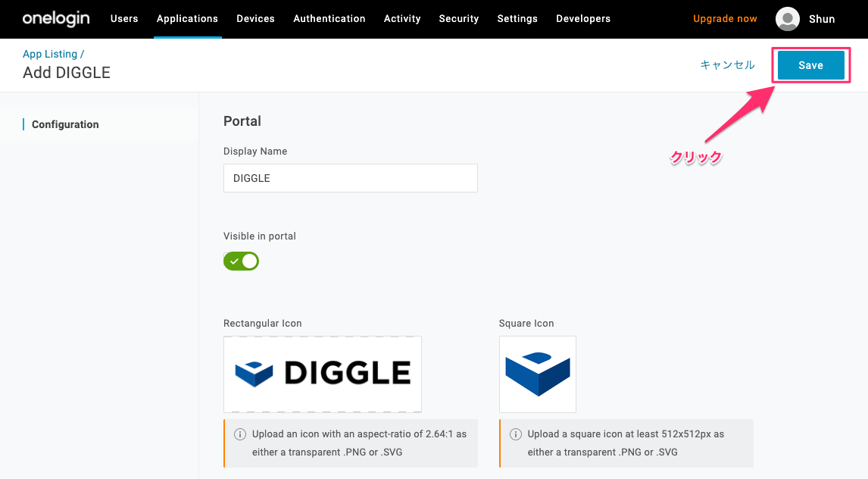Click the Display Name input field
This screenshot has width=868, height=479.
[350, 178]
